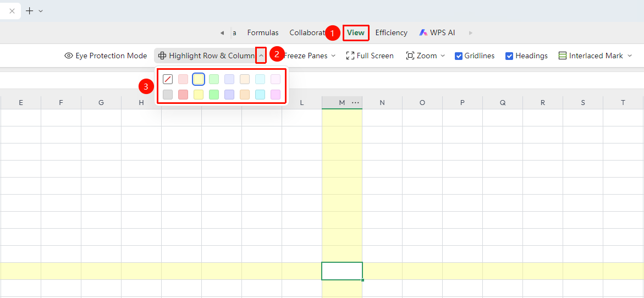Image resolution: width=644 pixels, height=298 pixels.
Task: Pick the light lavender swatch in top row
Action: coord(229,79)
